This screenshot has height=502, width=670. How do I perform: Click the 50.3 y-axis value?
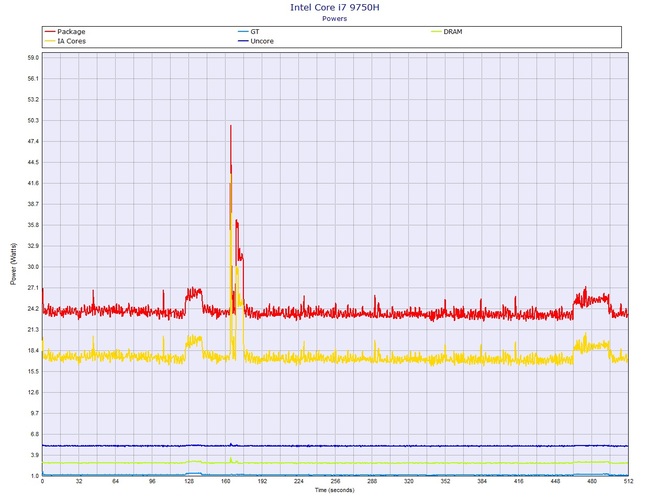33,120
